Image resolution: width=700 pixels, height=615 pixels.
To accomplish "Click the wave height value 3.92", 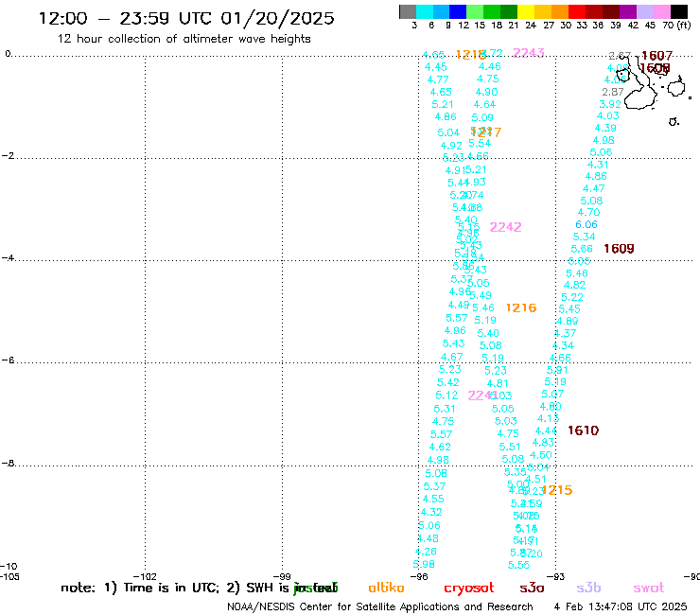I will [x=610, y=104].
